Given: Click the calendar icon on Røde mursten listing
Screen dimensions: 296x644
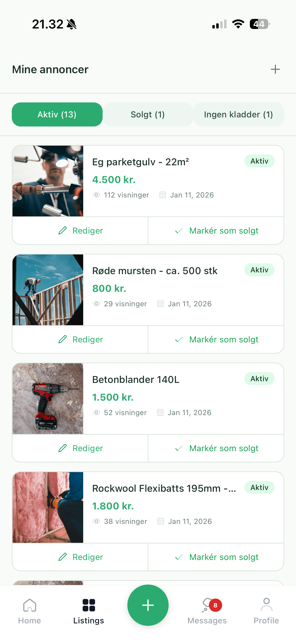Looking at the screenshot, I should pyautogui.click(x=160, y=304).
